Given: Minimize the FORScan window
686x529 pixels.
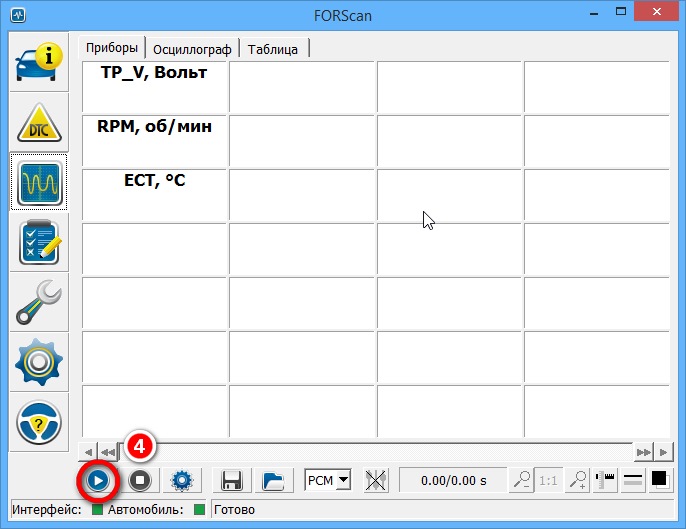Looking at the screenshot, I should [x=594, y=14].
